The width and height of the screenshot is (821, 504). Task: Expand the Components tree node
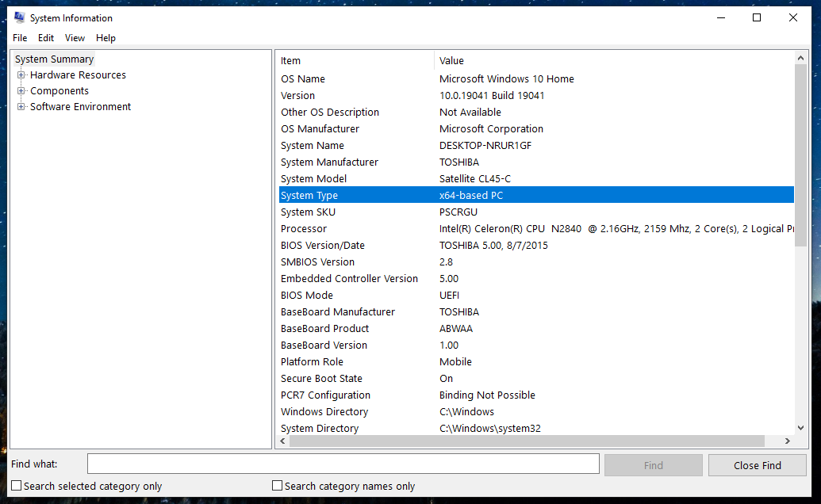click(x=21, y=91)
